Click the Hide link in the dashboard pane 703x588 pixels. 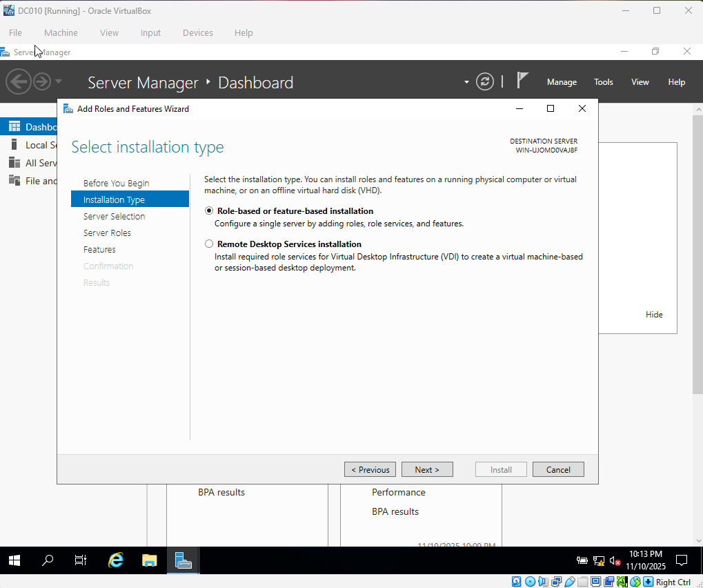click(x=653, y=314)
